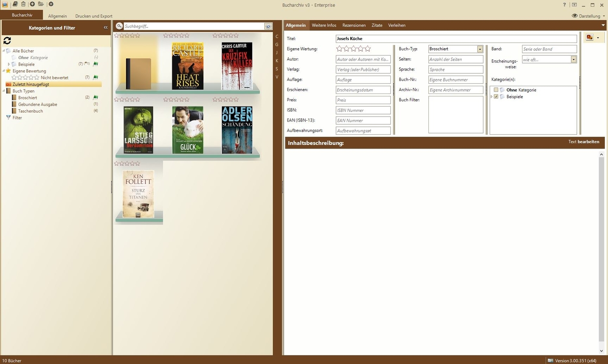Click the description scrollbar down arrow
Screen dimensions: 608x364
point(602,351)
